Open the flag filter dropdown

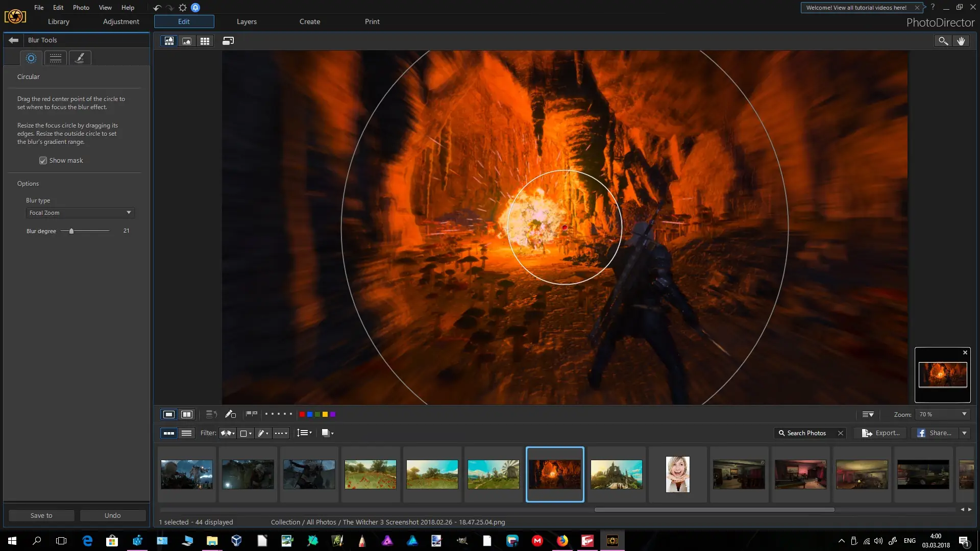(228, 433)
